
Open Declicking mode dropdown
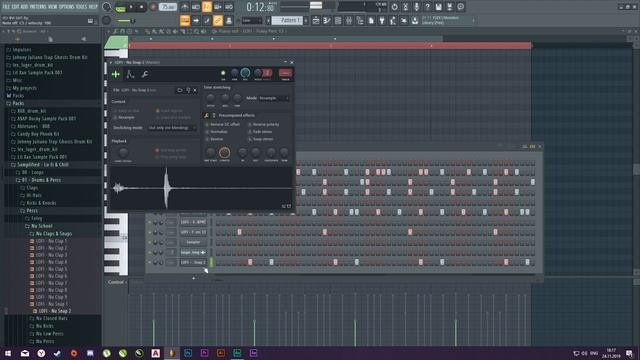[172, 128]
